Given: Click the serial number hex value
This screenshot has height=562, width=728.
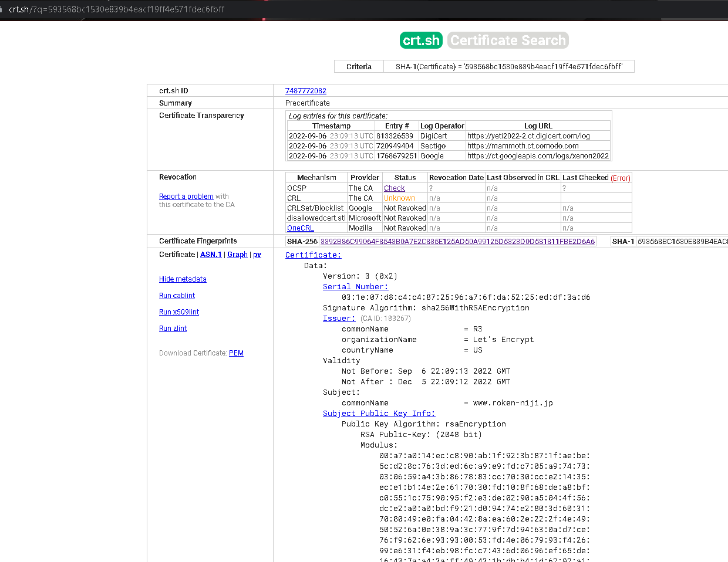Looking at the screenshot, I should pos(466,297).
